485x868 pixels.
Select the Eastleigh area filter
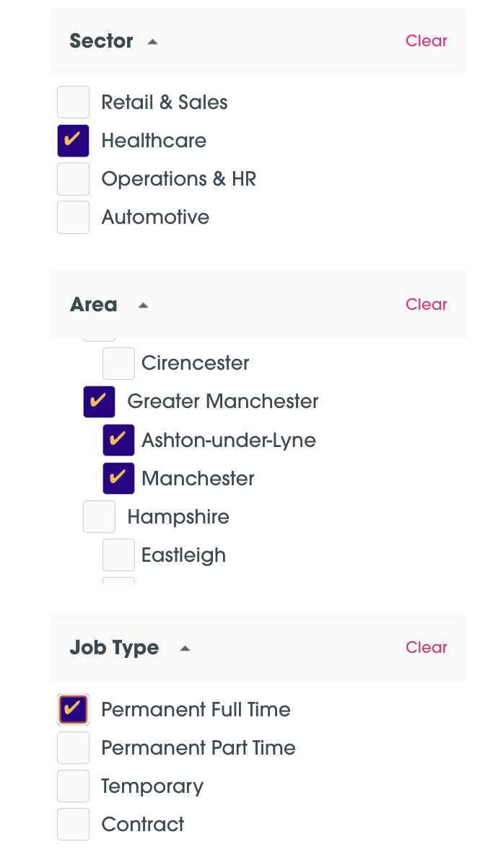click(x=118, y=555)
